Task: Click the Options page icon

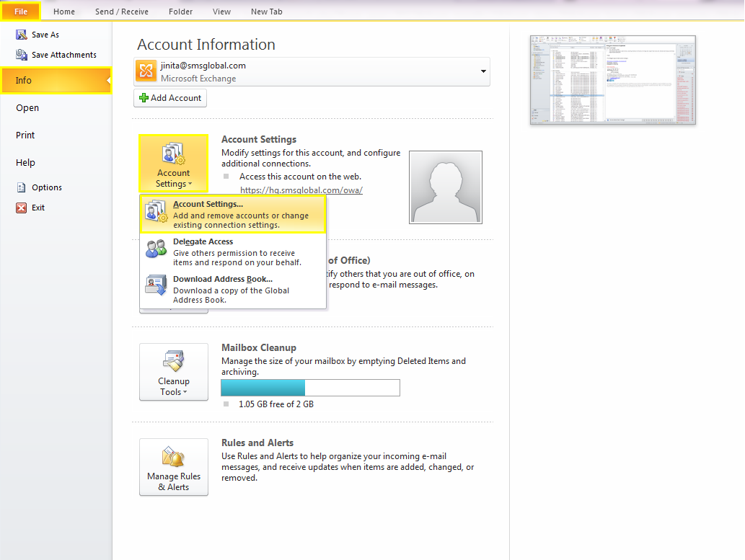Action: tap(22, 187)
